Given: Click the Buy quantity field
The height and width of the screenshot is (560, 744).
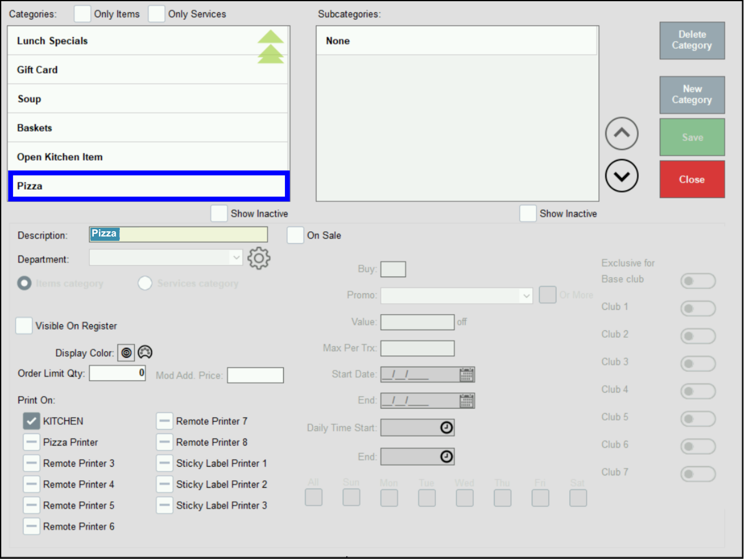Looking at the screenshot, I should (x=393, y=269).
